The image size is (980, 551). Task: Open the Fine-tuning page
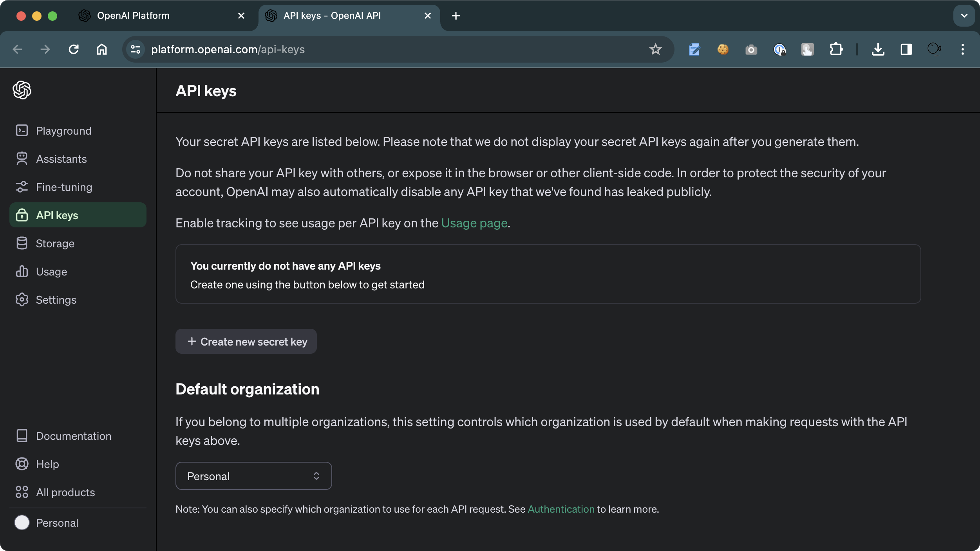tap(64, 187)
